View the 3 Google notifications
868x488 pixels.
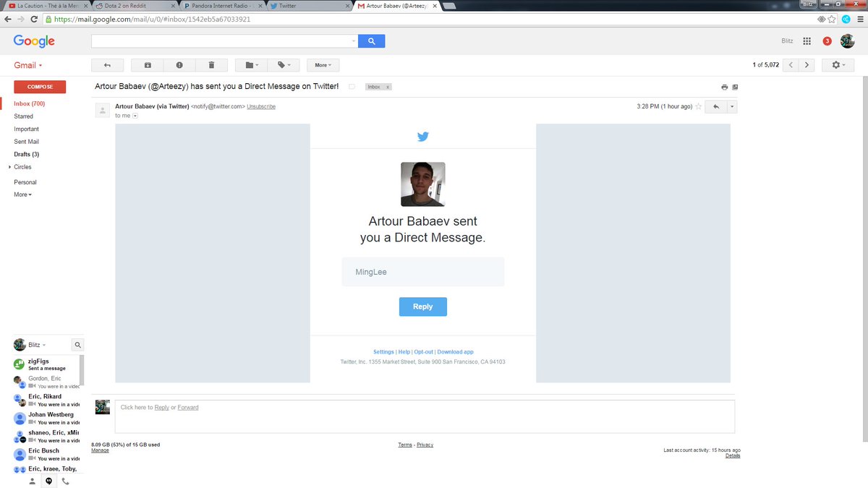coord(827,41)
